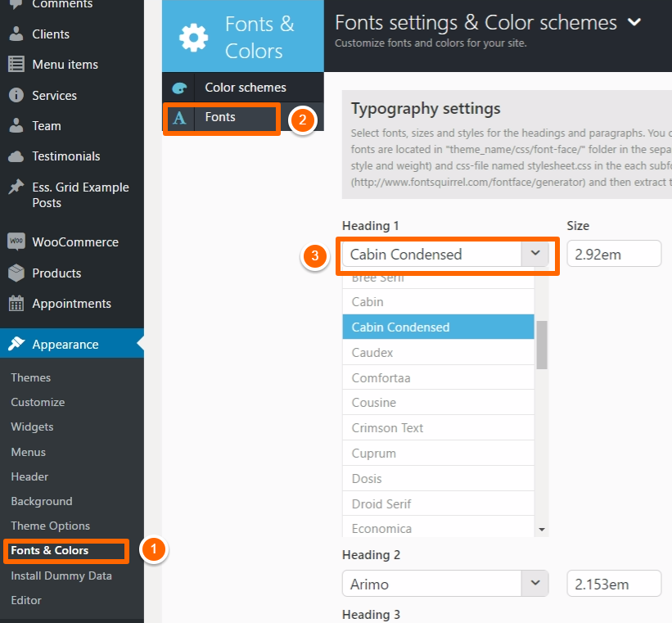
Task: Open the Appointments menu
Action: [x=72, y=303]
